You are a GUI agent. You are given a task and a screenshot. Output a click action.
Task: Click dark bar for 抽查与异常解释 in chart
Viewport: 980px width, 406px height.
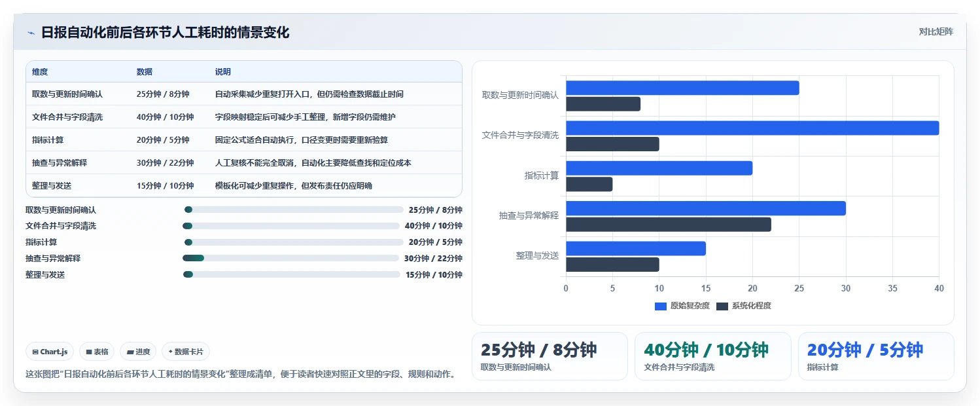coord(669,225)
